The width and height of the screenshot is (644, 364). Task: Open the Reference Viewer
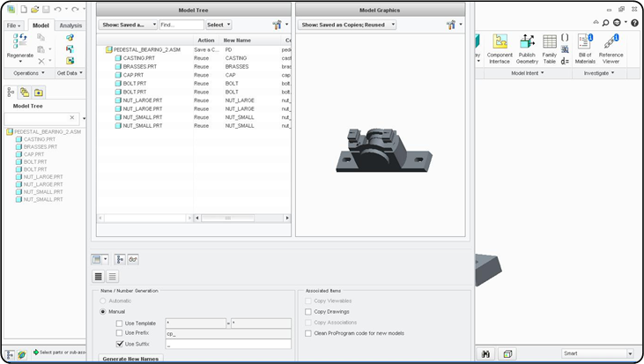[611, 49]
